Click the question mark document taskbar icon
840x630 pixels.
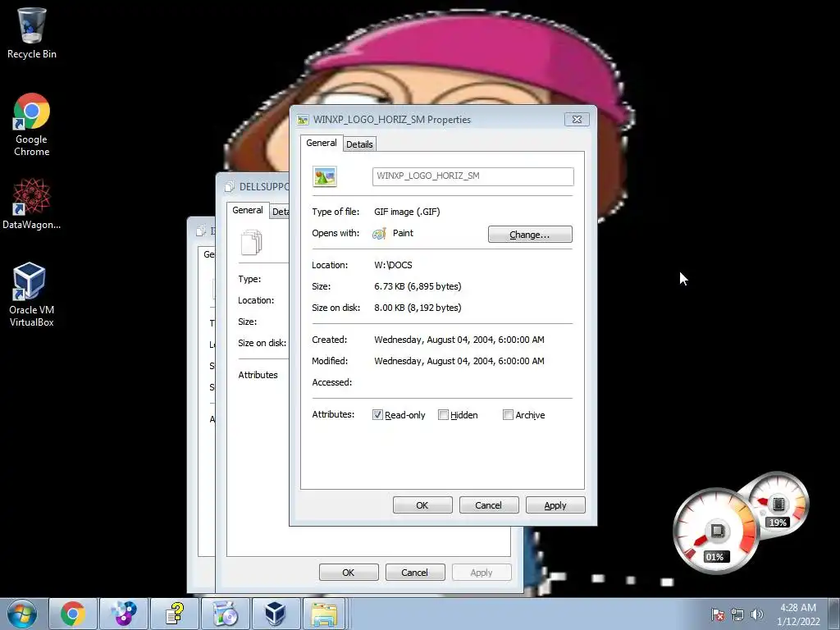[174, 614]
